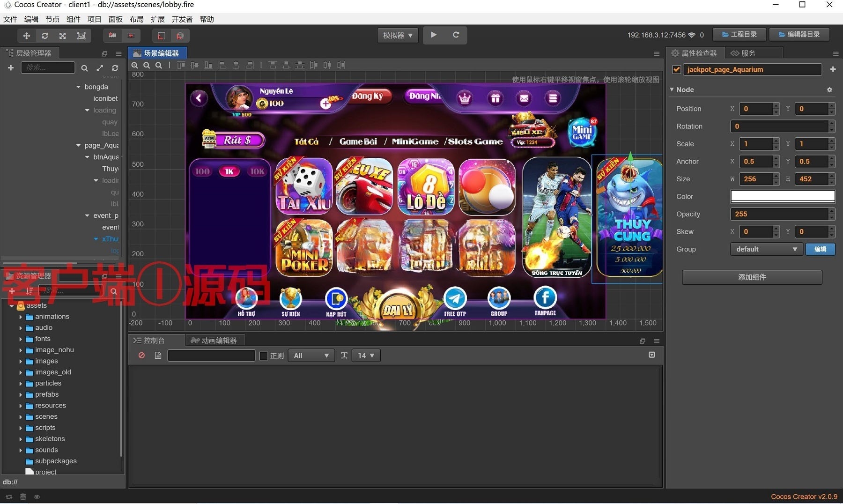Clear the console log
Viewport: 843px width, 504px height.
(141, 356)
